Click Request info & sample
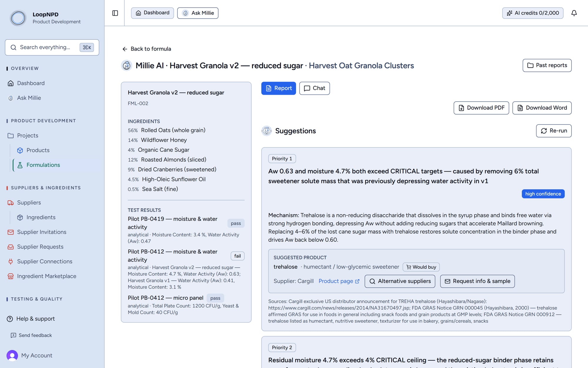 coord(477,281)
